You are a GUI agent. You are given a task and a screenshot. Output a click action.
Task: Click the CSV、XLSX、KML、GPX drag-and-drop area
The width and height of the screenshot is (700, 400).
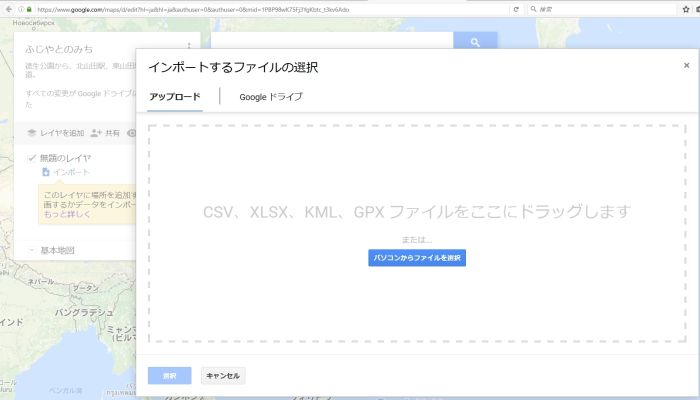[x=417, y=233]
